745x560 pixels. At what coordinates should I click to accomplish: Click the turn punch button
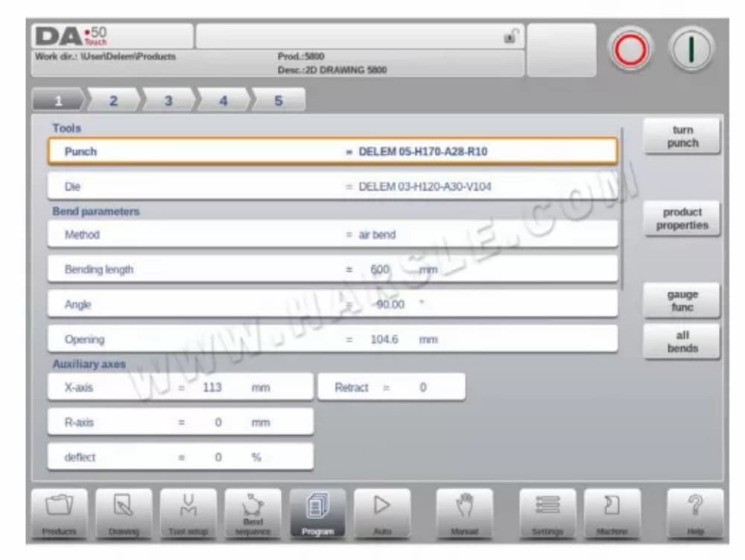[x=682, y=136]
